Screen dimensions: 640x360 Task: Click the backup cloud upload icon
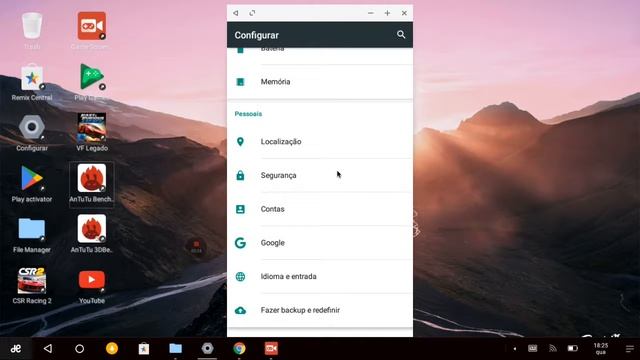click(x=240, y=310)
